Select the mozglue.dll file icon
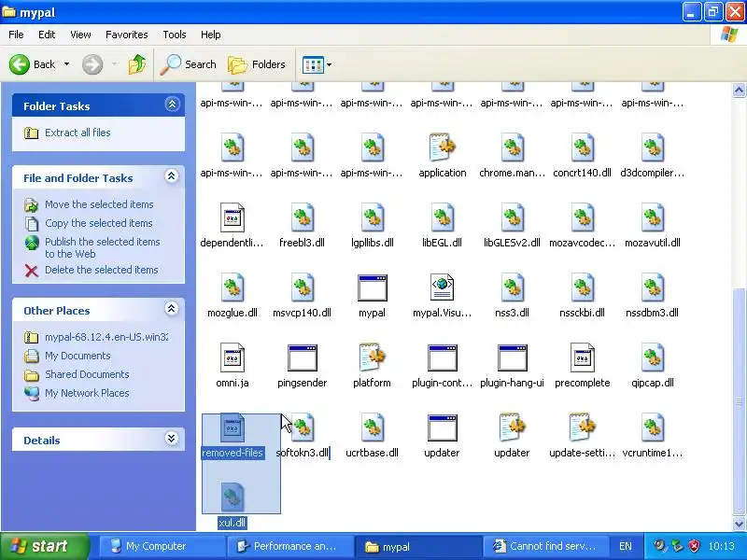 [x=232, y=288]
